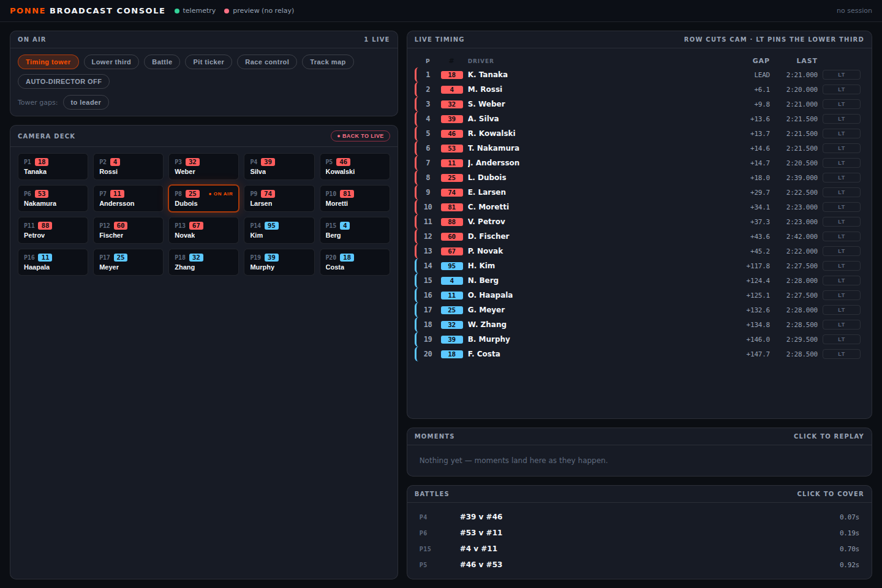Cut to P15 Berg camera
Screen dimensions: 882x588
[355, 230]
